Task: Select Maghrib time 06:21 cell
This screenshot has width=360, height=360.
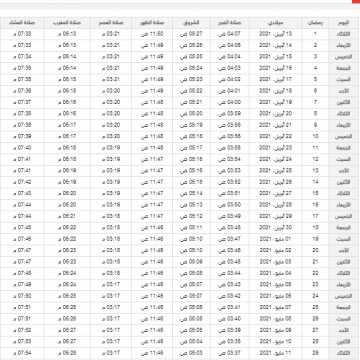Action: [x=67, y=216]
